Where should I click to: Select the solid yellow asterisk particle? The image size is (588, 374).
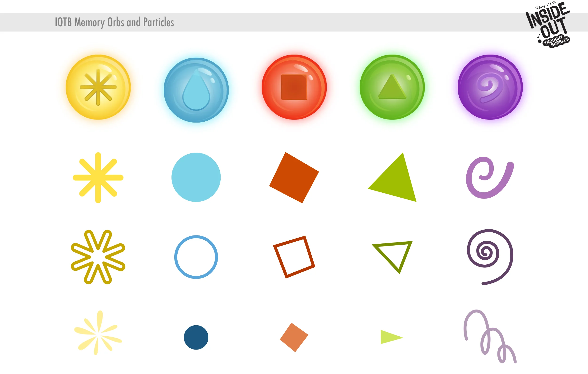(98, 178)
